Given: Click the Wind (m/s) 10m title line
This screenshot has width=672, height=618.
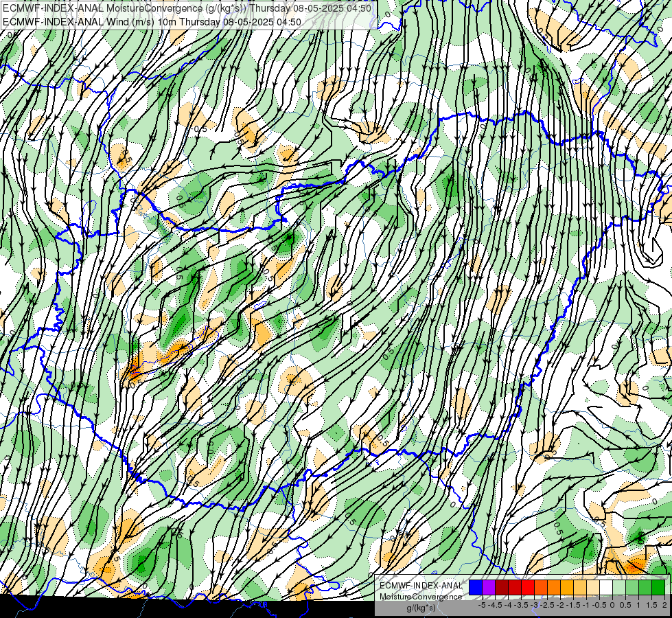Looking at the screenshot, I should (x=152, y=21).
